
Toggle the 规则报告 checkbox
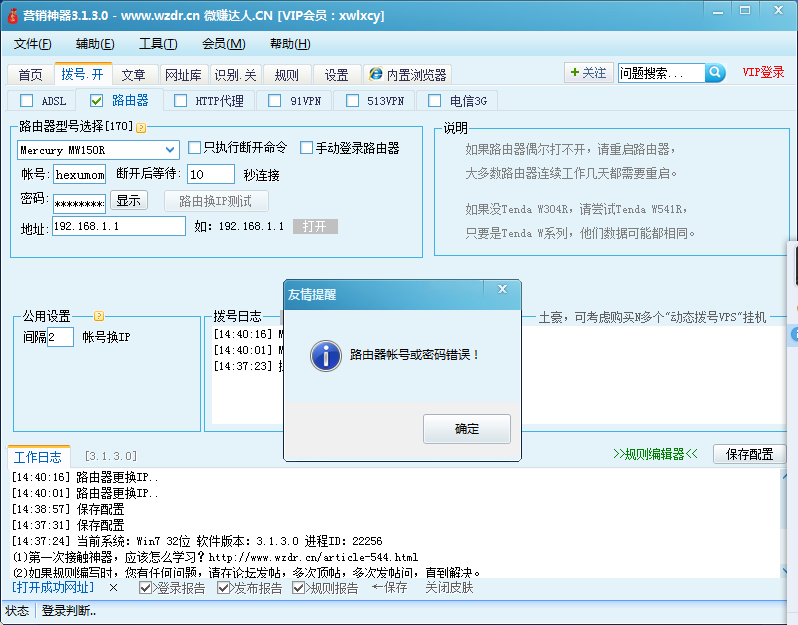tap(298, 588)
